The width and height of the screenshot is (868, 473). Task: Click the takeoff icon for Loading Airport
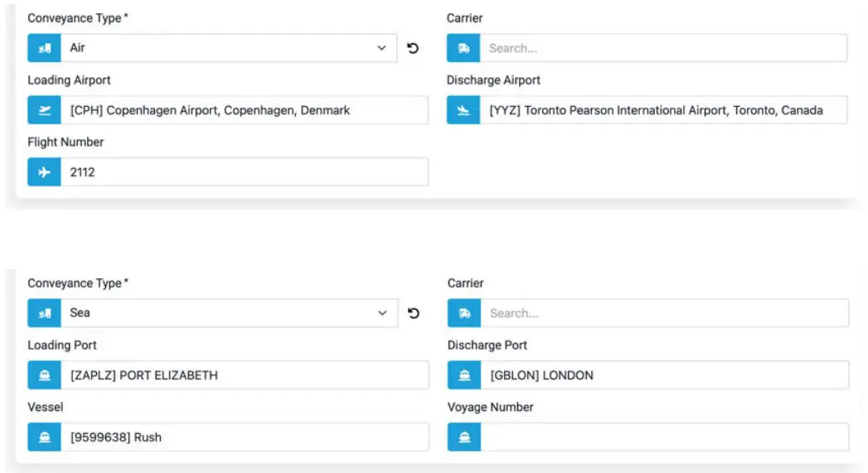pyautogui.click(x=44, y=110)
